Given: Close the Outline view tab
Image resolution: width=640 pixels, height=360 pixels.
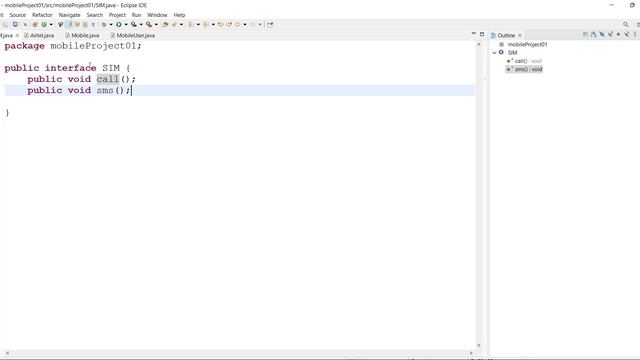Looking at the screenshot, I should coord(520,36).
